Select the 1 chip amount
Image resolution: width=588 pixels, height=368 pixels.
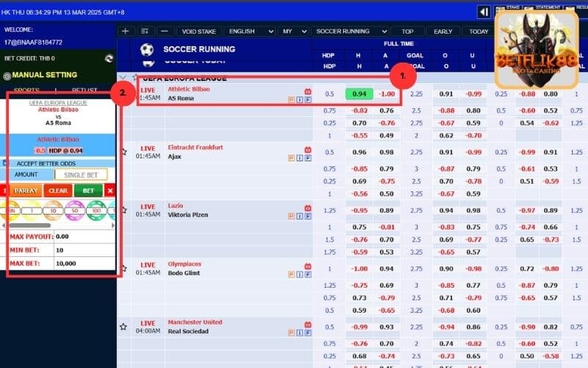32,210
